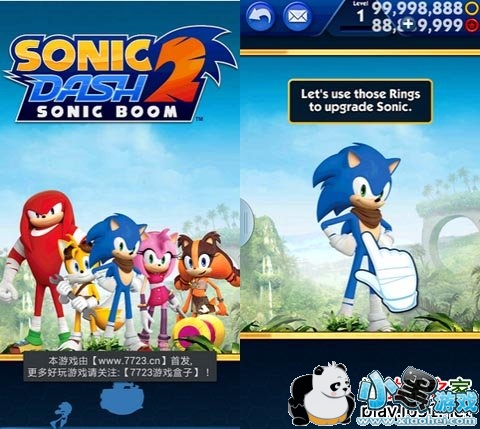Tap the plus button to add rings
Screen dimensions: 480x429
(x=408, y=24)
